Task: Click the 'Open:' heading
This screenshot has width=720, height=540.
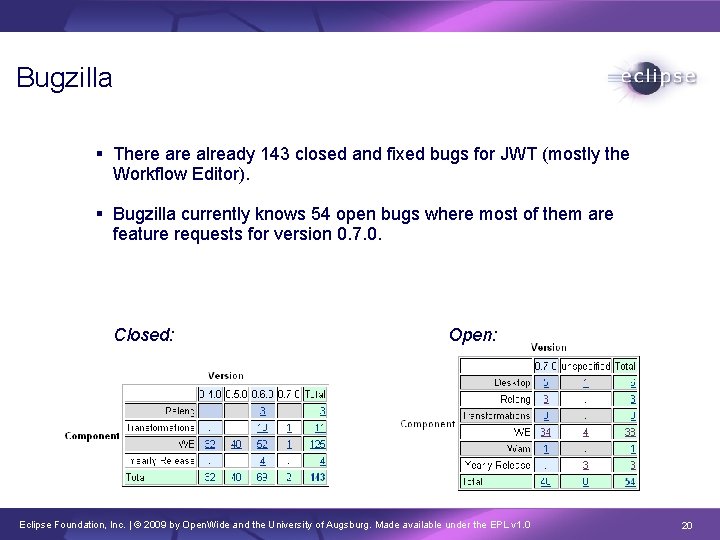Action: pos(473,335)
